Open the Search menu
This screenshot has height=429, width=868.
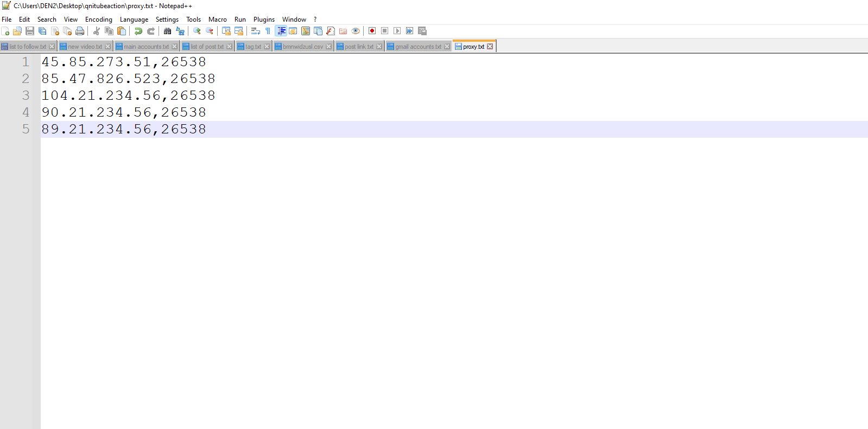(47, 20)
